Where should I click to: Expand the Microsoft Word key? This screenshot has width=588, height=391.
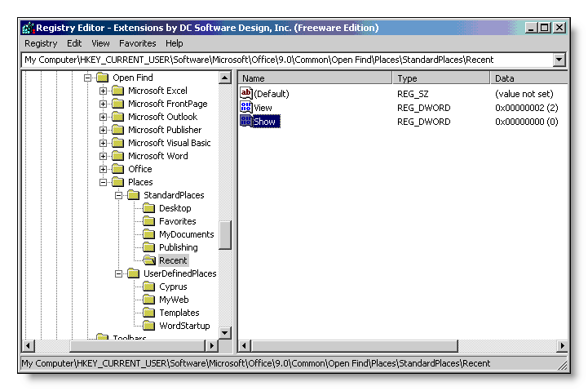point(103,156)
